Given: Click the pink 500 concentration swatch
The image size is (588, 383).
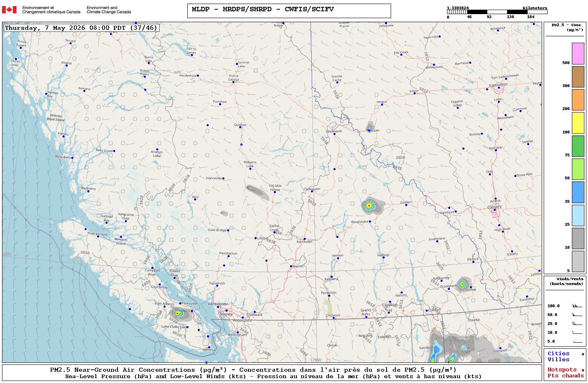Looking at the screenshot, I should (x=578, y=54).
